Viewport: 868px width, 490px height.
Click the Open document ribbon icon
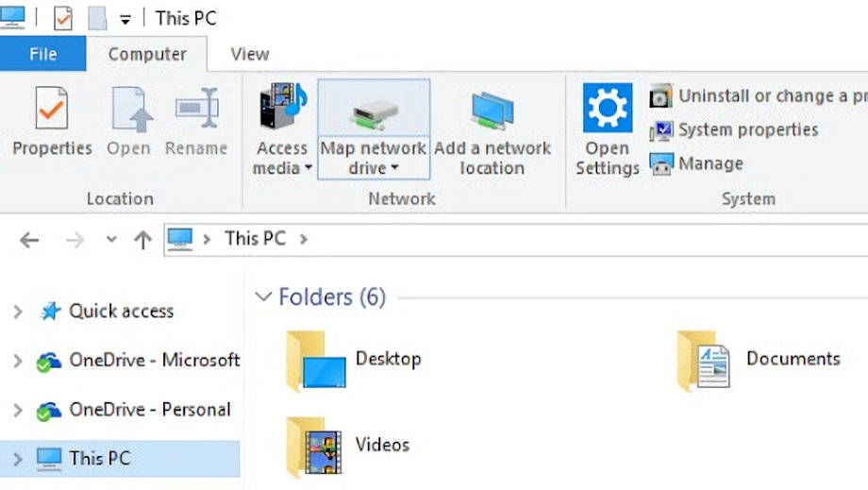coord(132,110)
